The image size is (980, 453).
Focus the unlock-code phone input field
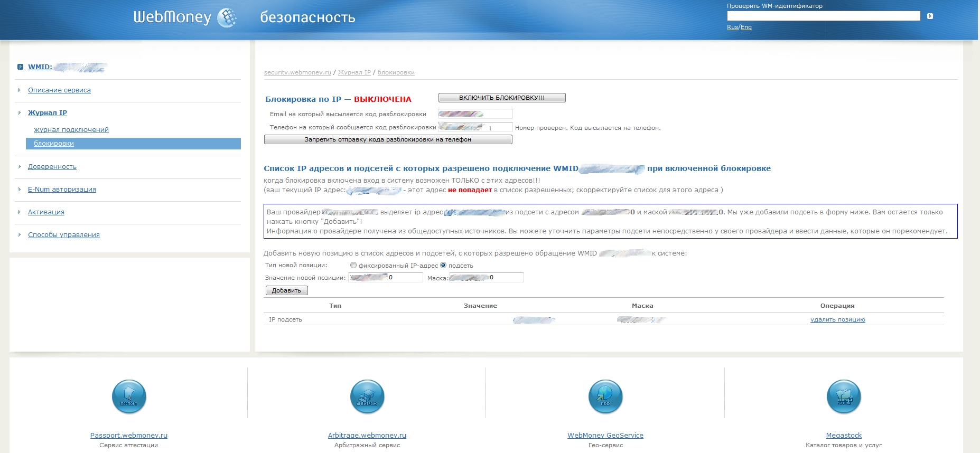point(475,127)
